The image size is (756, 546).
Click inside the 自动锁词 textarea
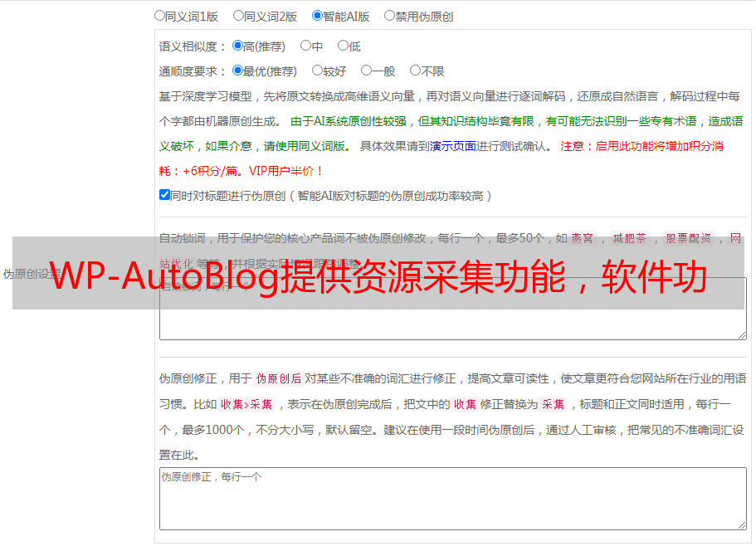(x=453, y=309)
